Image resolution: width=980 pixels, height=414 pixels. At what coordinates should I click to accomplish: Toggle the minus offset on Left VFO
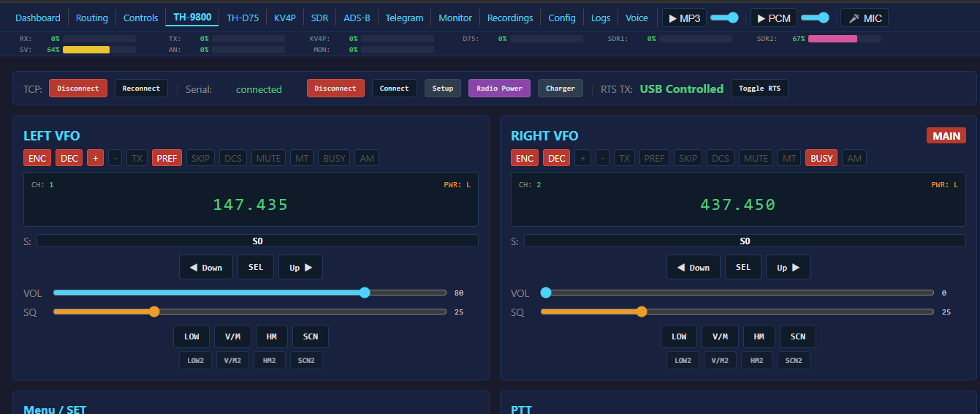pos(115,158)
